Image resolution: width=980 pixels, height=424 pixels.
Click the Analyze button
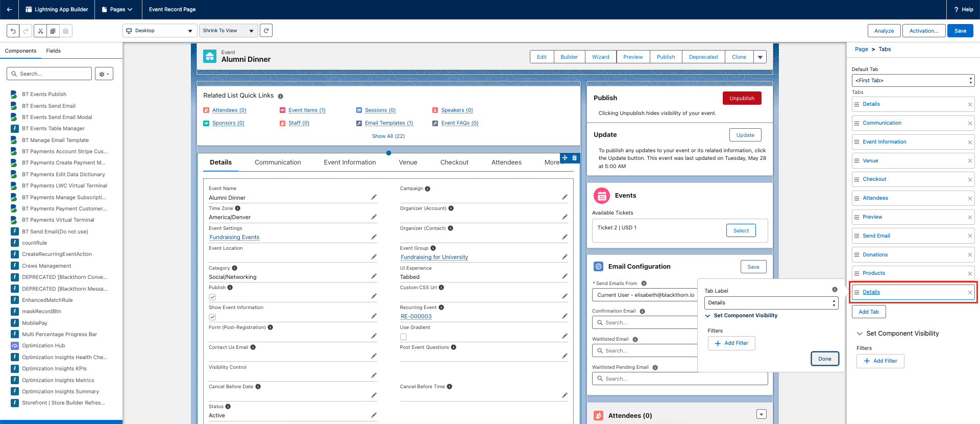tap(884, 31)
